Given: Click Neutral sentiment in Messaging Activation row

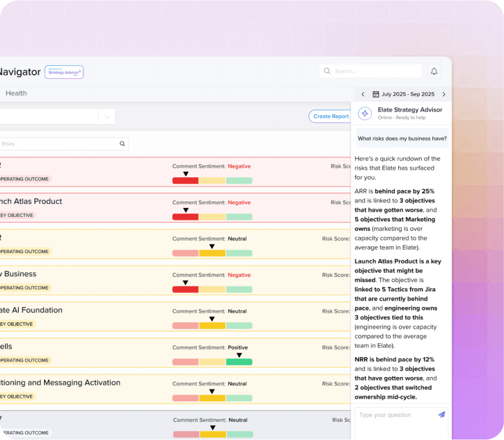Looking at the screenshot, I should (237, 384).
